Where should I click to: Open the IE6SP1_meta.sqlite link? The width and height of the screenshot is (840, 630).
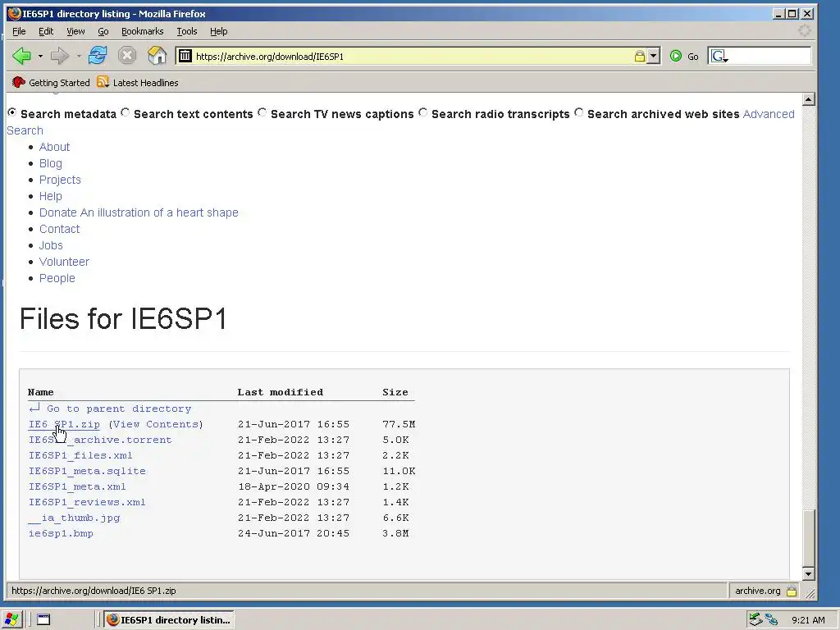(x=87, y=471)
